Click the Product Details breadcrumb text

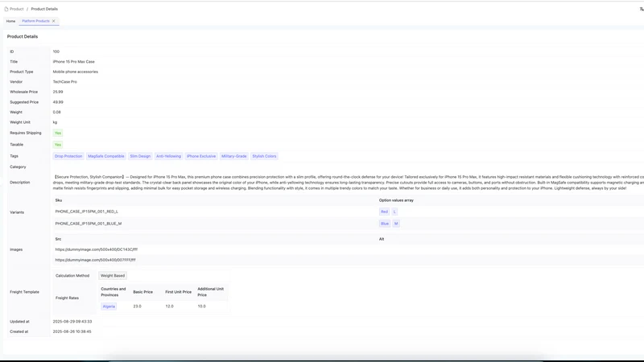tap(44, 9)
